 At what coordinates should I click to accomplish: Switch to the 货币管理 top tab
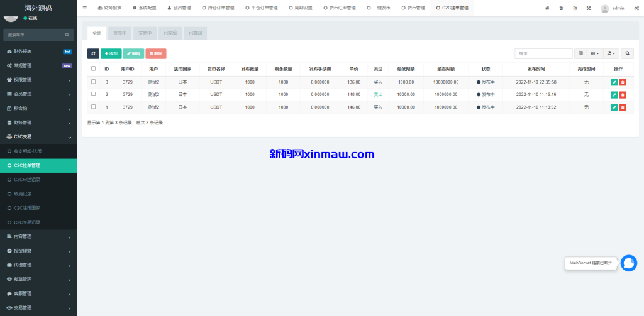[413, 8]
